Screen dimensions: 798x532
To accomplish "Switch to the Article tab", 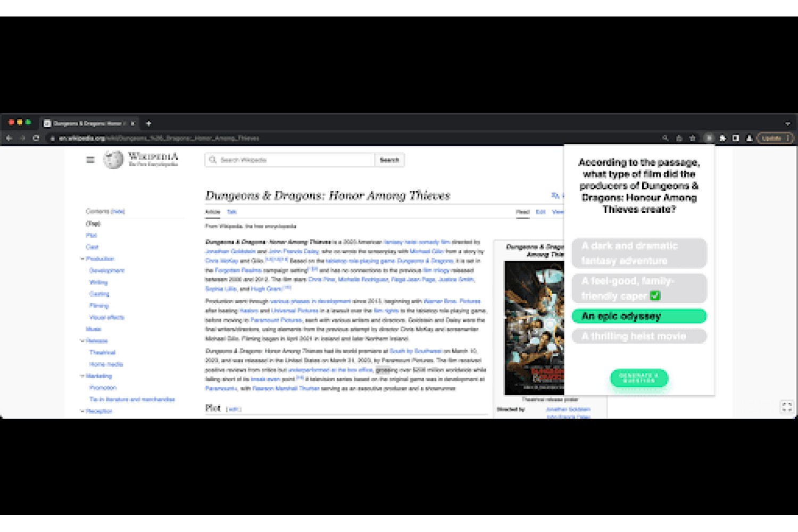I will click(212, 212).
